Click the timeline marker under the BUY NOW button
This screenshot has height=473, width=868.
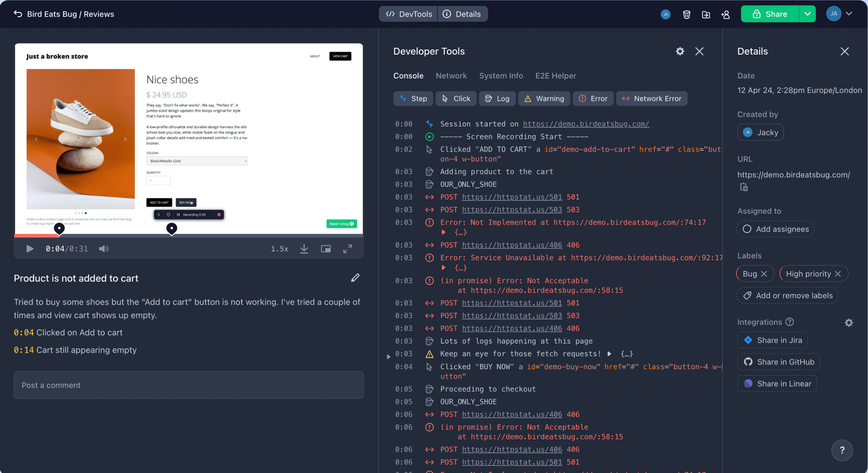(x=171, y=228)
